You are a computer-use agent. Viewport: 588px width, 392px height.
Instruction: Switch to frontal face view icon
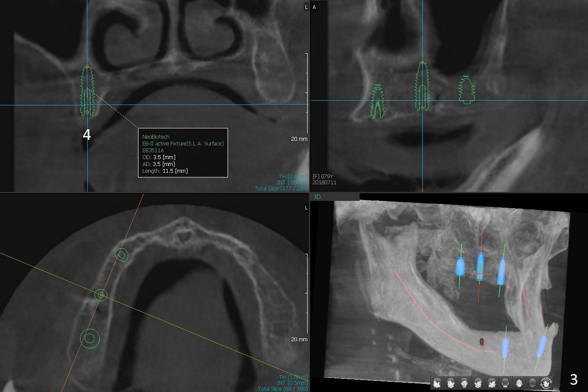click(x=465, y=383)
